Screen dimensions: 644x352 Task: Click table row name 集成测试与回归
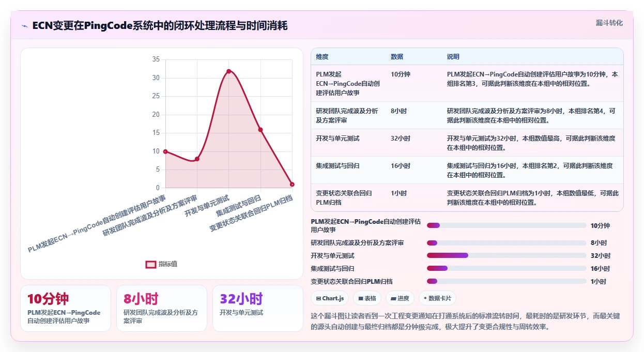pyautogui.click(x=338, y=166)
